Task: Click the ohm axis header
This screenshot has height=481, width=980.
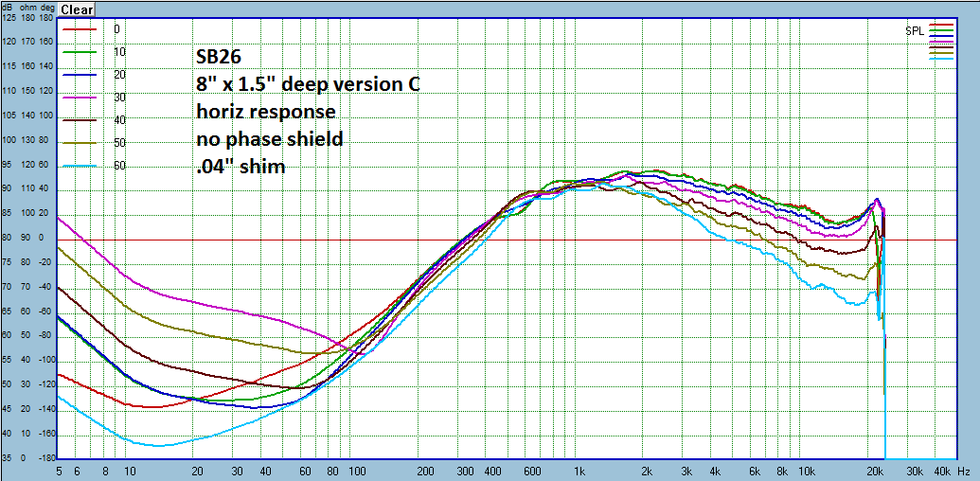Action: (27, 8)
